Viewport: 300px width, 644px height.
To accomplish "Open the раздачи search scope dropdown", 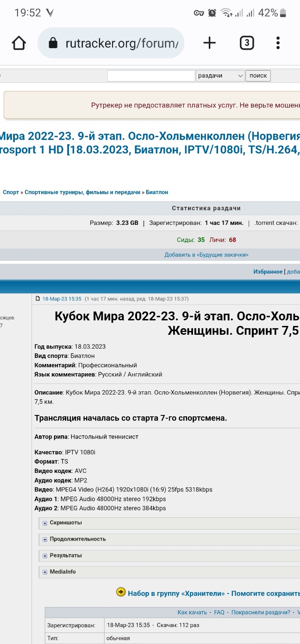I will [220, 76].
